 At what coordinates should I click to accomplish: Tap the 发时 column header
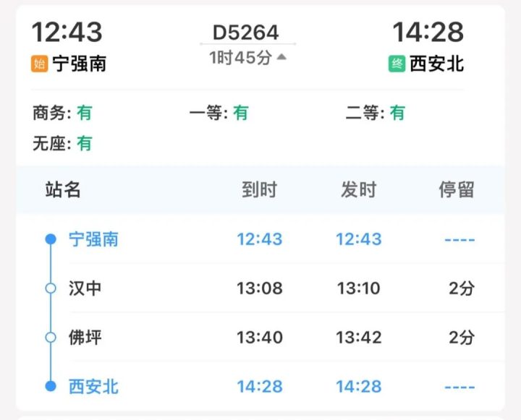click(x=358, y=189)
